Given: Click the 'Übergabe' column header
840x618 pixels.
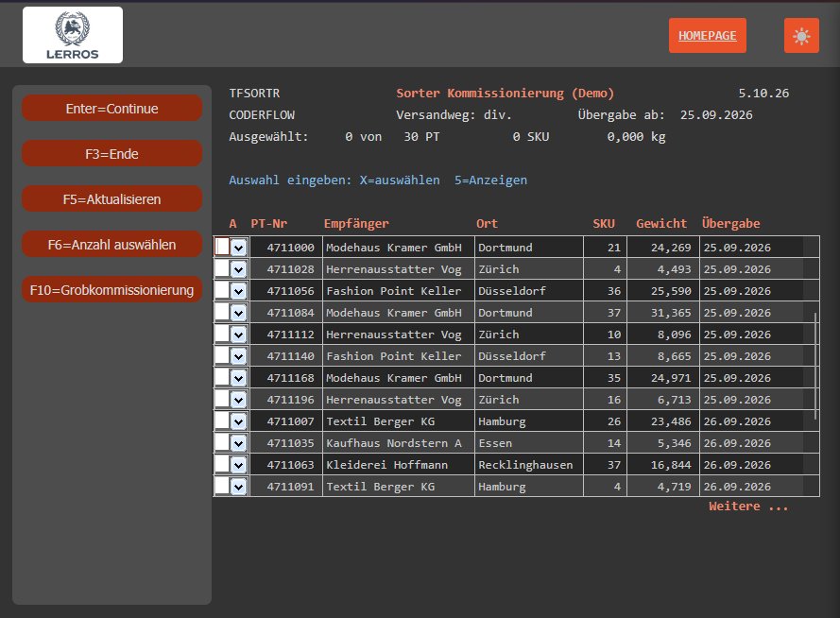Looking at the screenshot, I should coord(730,223).
